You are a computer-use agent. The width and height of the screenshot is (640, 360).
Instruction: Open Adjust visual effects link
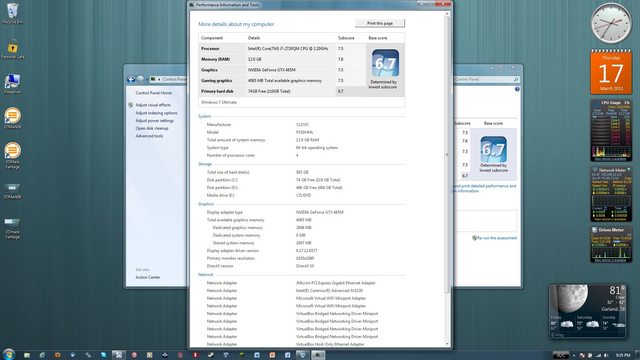pyautogui.click(x=153, y=105)
